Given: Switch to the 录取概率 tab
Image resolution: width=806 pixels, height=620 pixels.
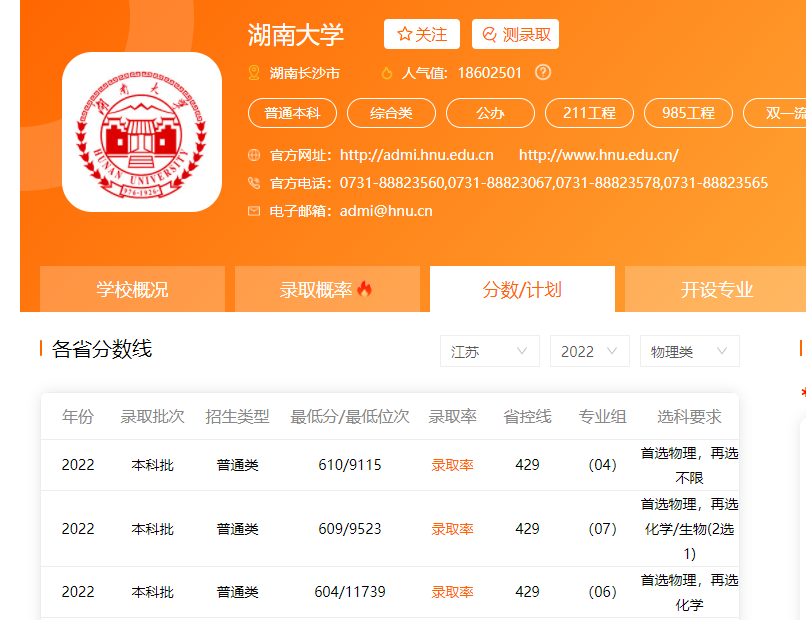Looking at the screenshot, I should [327, 289].
